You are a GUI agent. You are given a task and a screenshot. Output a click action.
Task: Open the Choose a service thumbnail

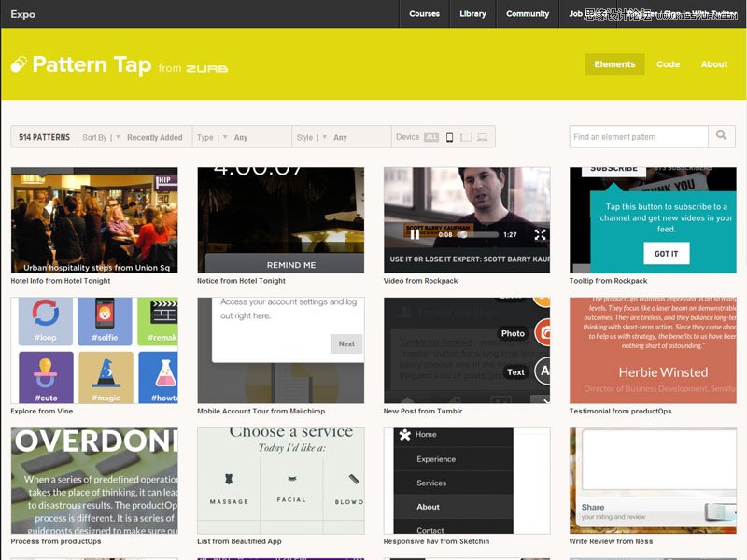[281, 481]
